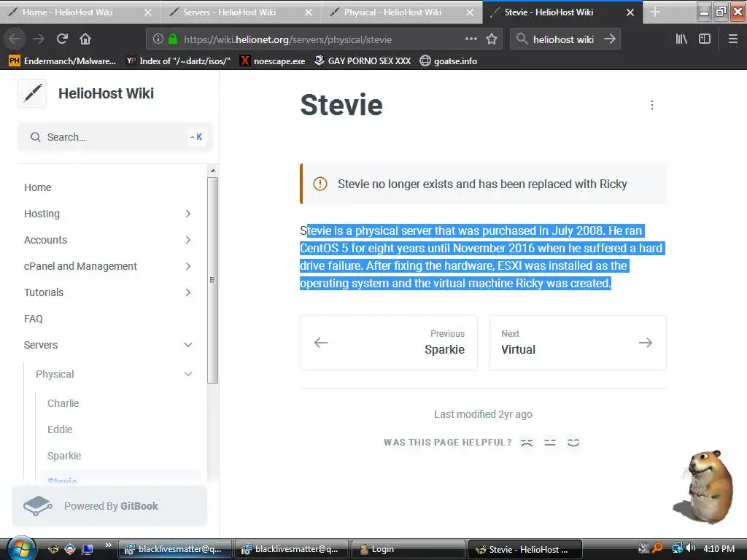Open the Charlie server page
This screenshot has height=560, width=747.
pos(63,403)
